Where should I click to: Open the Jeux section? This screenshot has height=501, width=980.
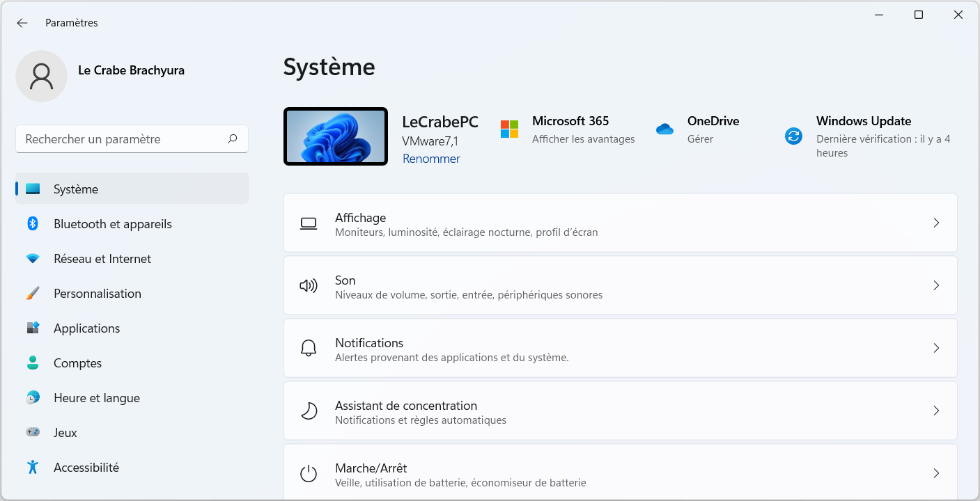pyautogui.click(x=132, y=432)
